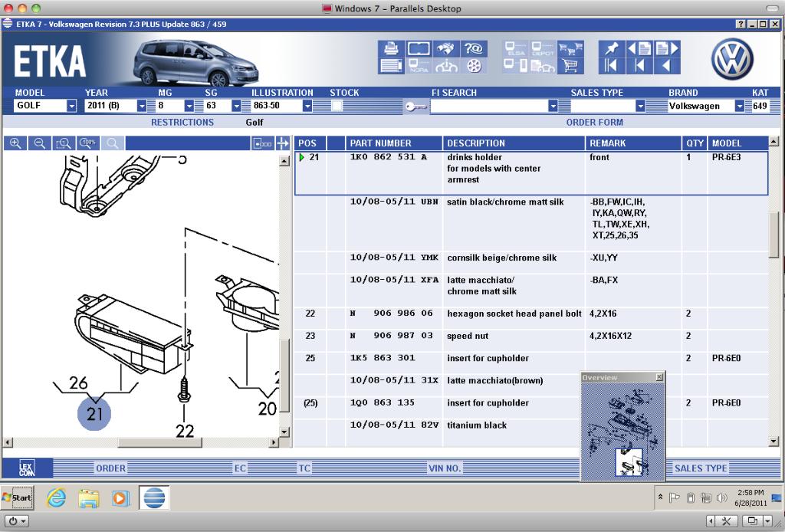Click the key icon before FI SEARCH
The height and width of the screenshot is (532, 785).
click(x=416, y=106)
